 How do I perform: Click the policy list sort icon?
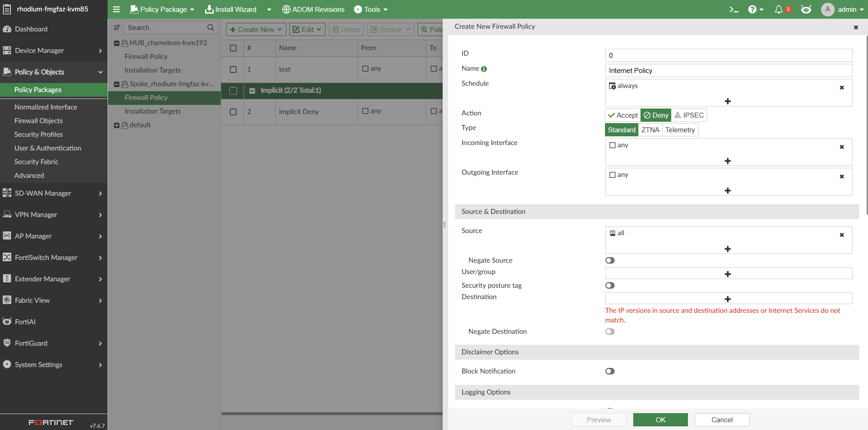(117, 28)
